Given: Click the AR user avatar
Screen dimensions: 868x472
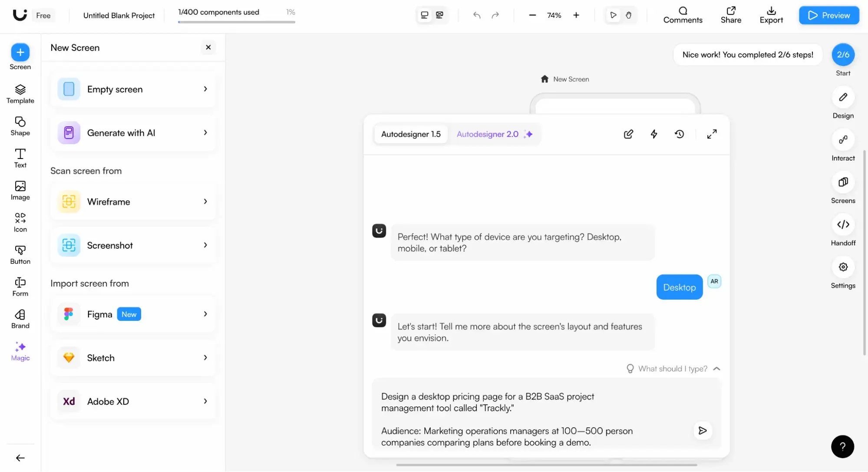Looking at the screenshot, I should pos(714,281).
